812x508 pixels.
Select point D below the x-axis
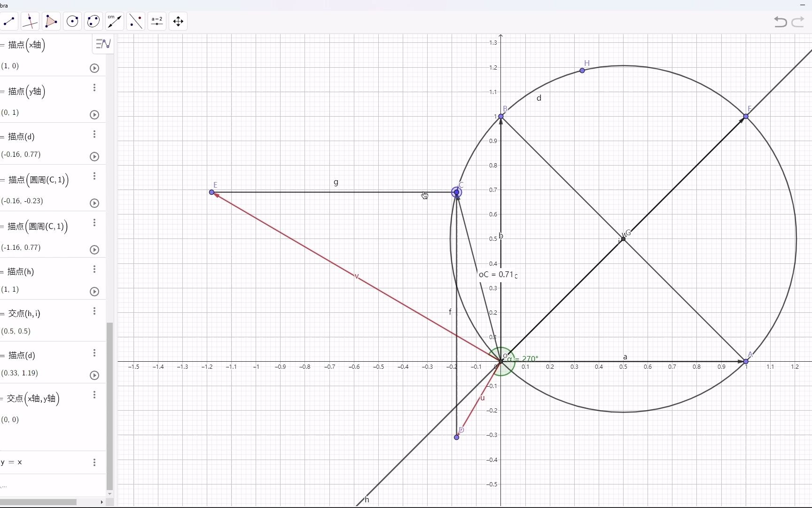456,437
